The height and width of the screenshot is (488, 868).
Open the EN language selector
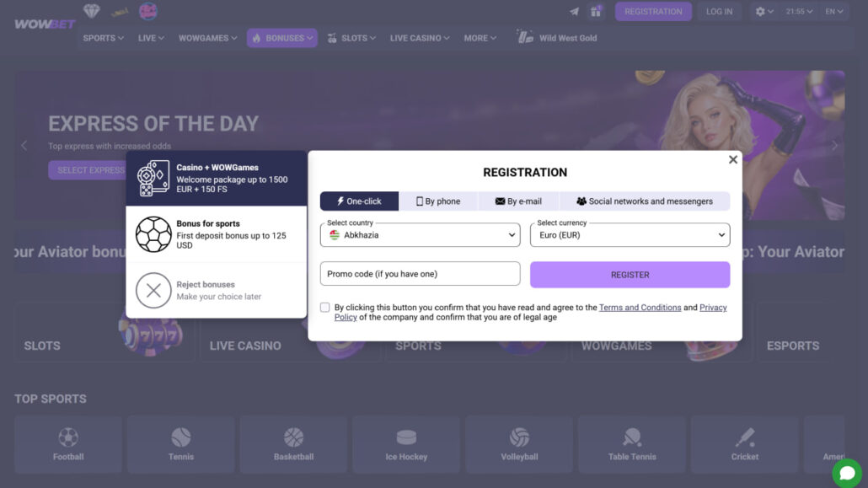click(834, 11)
